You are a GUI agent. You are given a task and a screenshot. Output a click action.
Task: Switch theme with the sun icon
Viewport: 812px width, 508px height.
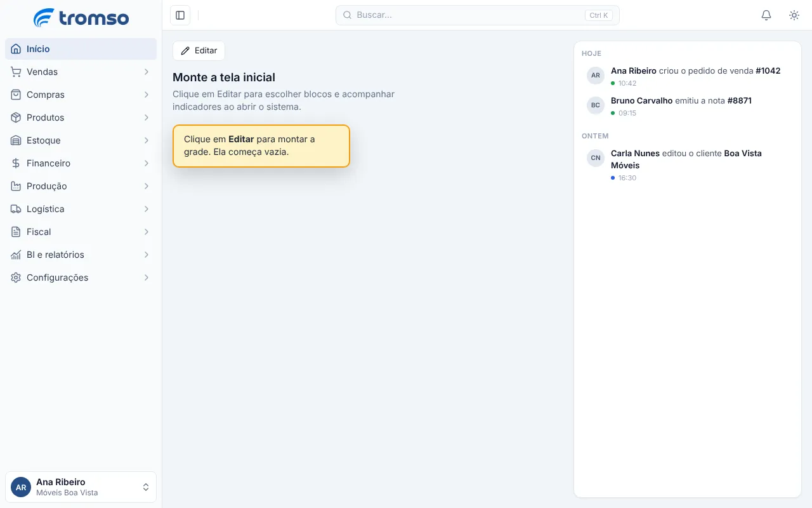point(794,15)
